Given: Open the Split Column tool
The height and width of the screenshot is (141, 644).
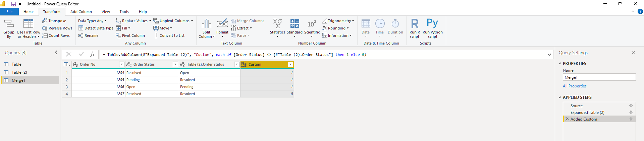Looking at the screenshot, I should (x=207, y=29).
